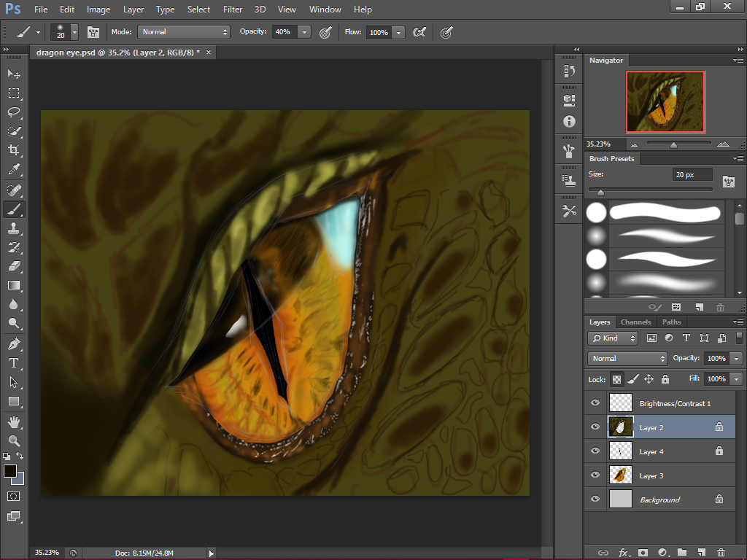This screenshot has width=747, height=560.
Task: Enable Lock transparent pixels for Layer 2
Action: (616, 379)
